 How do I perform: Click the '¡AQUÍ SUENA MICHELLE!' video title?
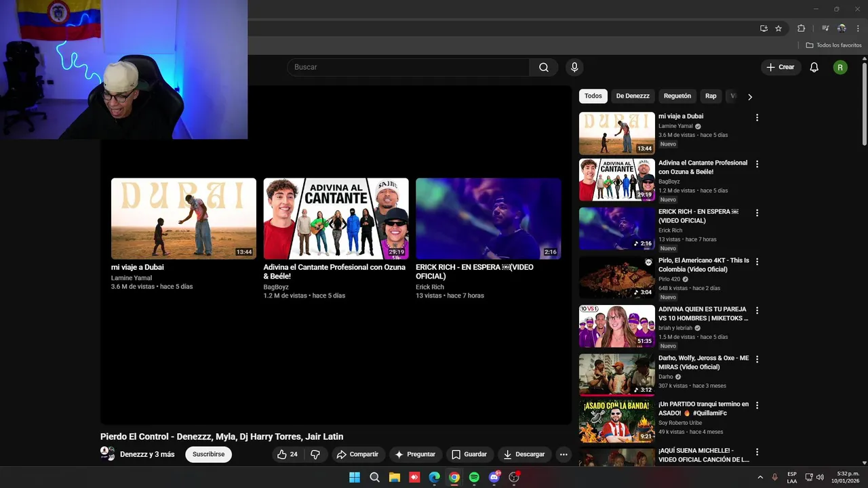[x=704, y=455]
